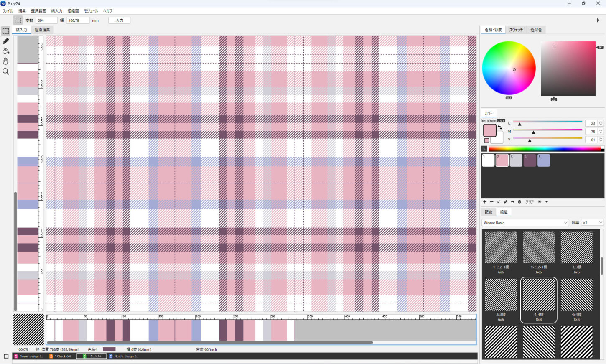Select the dark purple swatch number 4
This screenshot has width=606, height=364.
pos(530,160)
